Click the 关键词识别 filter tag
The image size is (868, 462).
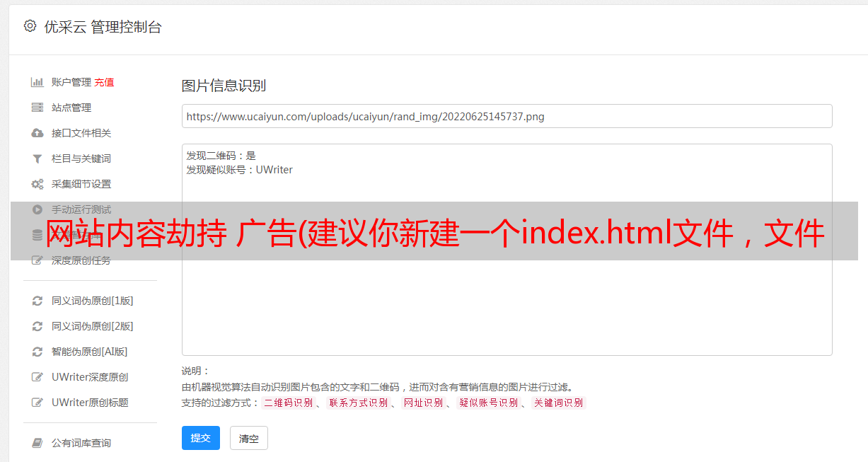point(559,403)
